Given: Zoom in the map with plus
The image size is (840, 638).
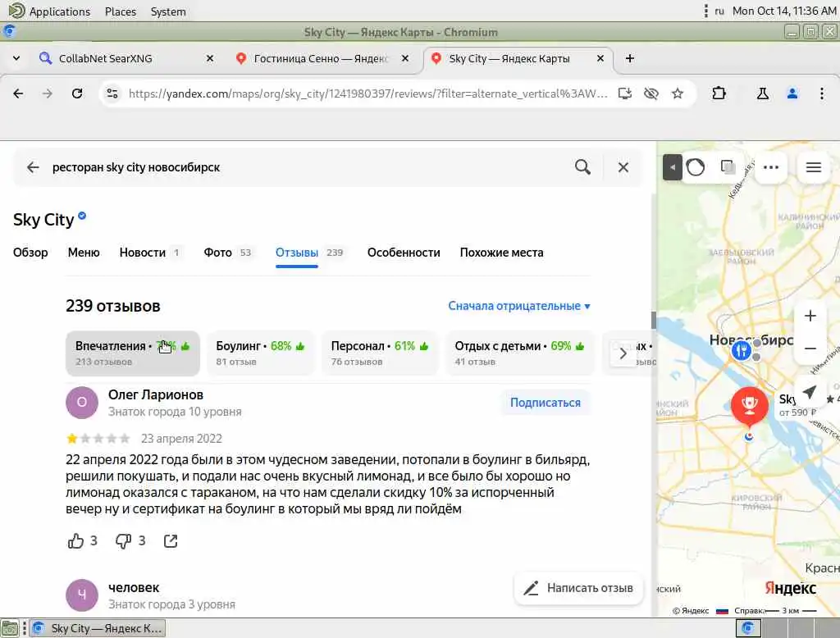Looking at the screenshot, I should pos(810,316).
